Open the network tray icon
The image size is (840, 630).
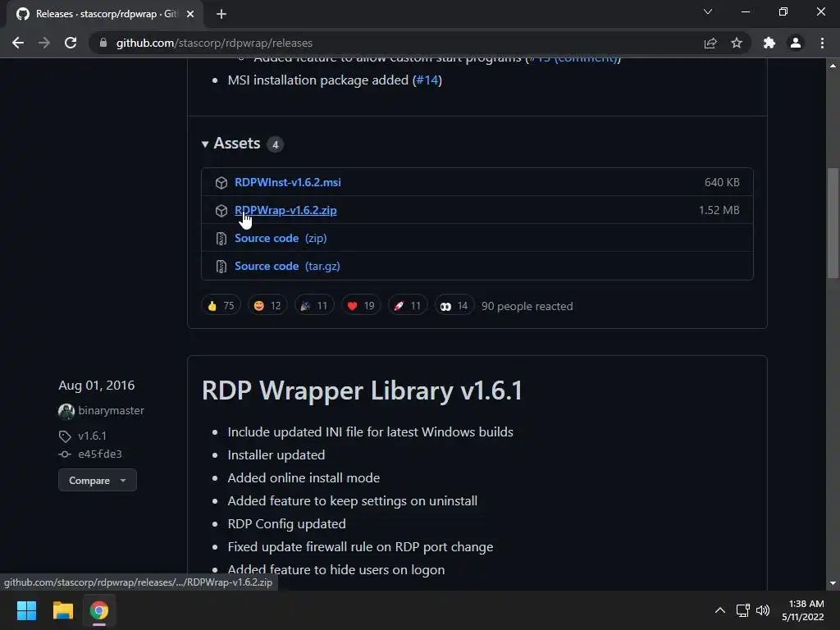742,610
